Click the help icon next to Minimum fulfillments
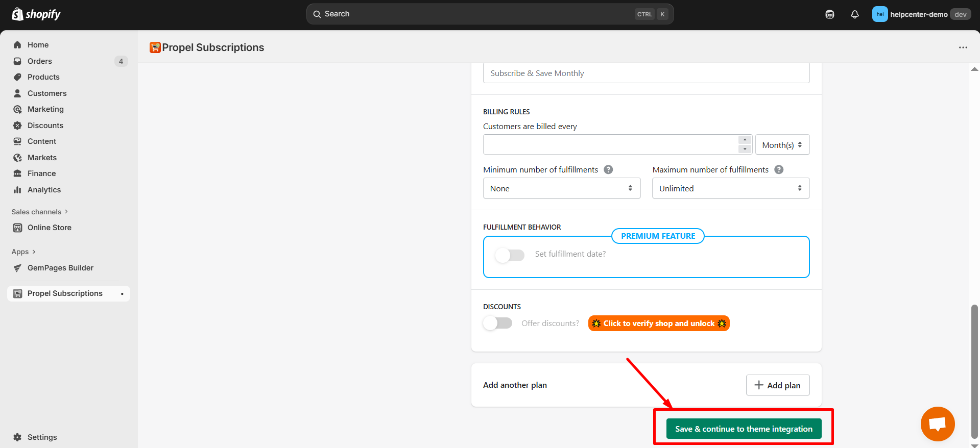 click(x=608, y=170)
